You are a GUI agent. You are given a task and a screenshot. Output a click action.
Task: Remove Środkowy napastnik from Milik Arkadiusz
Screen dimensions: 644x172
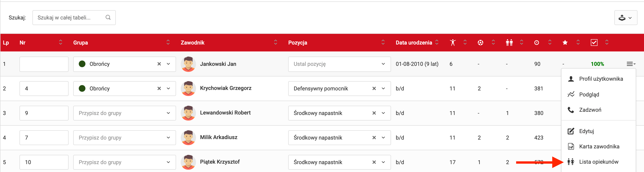pos(374,138)
